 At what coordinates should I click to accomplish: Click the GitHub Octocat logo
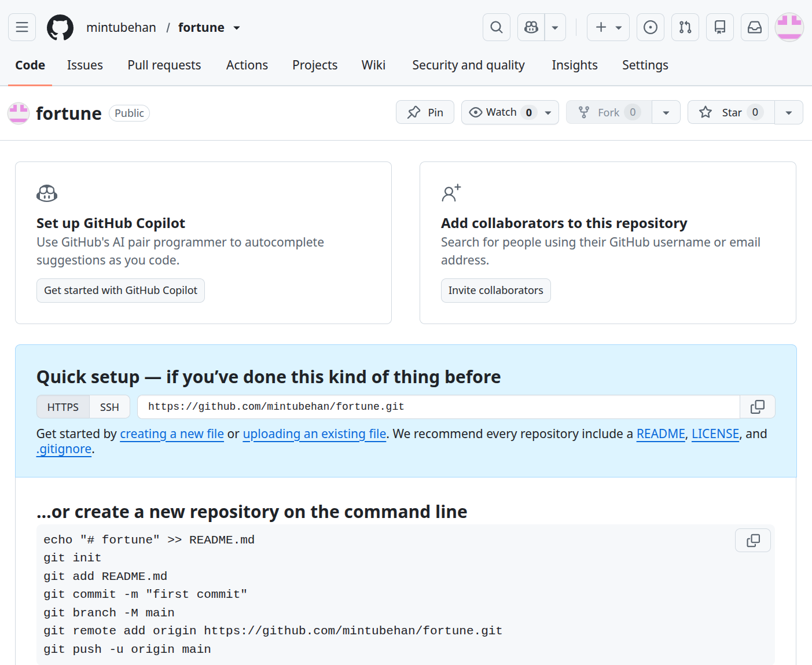click(60, 27)
